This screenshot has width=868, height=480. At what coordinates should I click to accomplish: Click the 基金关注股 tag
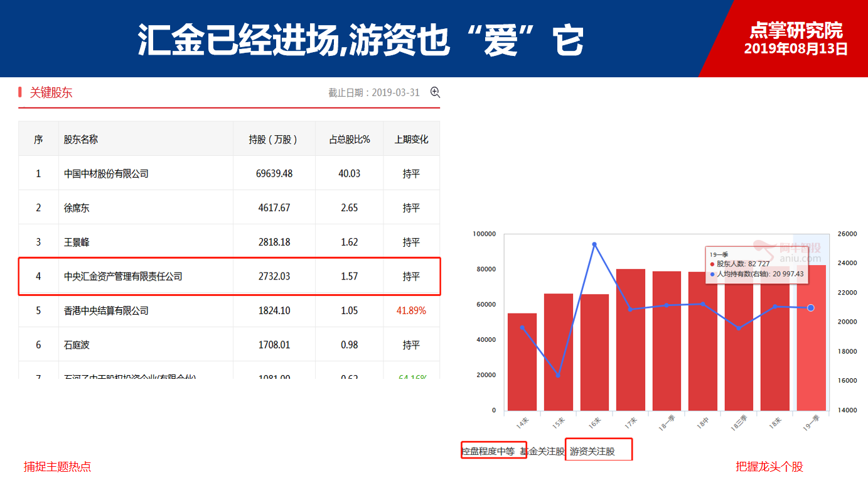542,451
